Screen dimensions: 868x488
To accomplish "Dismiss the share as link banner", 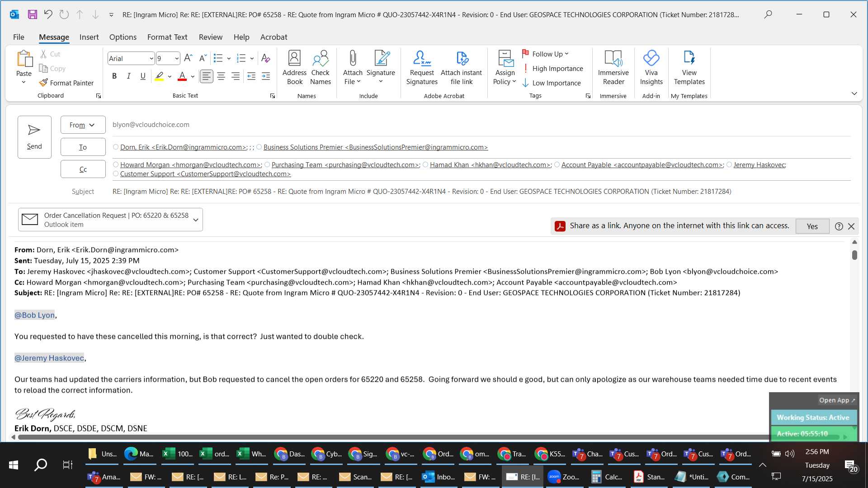I will coord(851,226).
